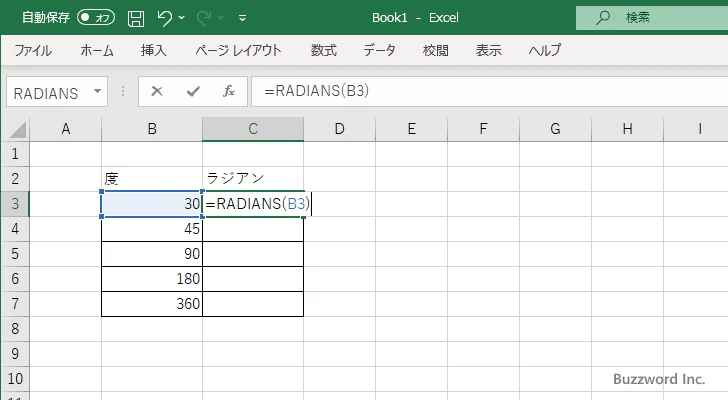Screen dimensions: 728x400
Task: Click the search magnifier icon
Action: [x=603, y=18]
